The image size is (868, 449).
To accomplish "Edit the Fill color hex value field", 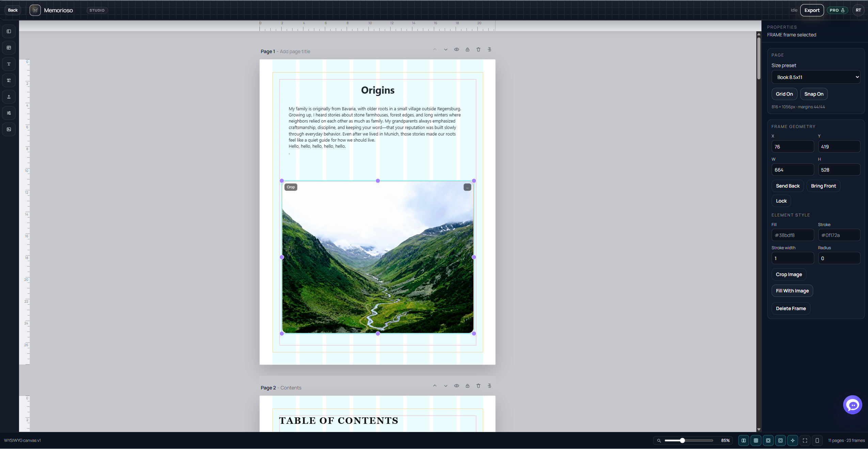I will (x=792, y=235).
